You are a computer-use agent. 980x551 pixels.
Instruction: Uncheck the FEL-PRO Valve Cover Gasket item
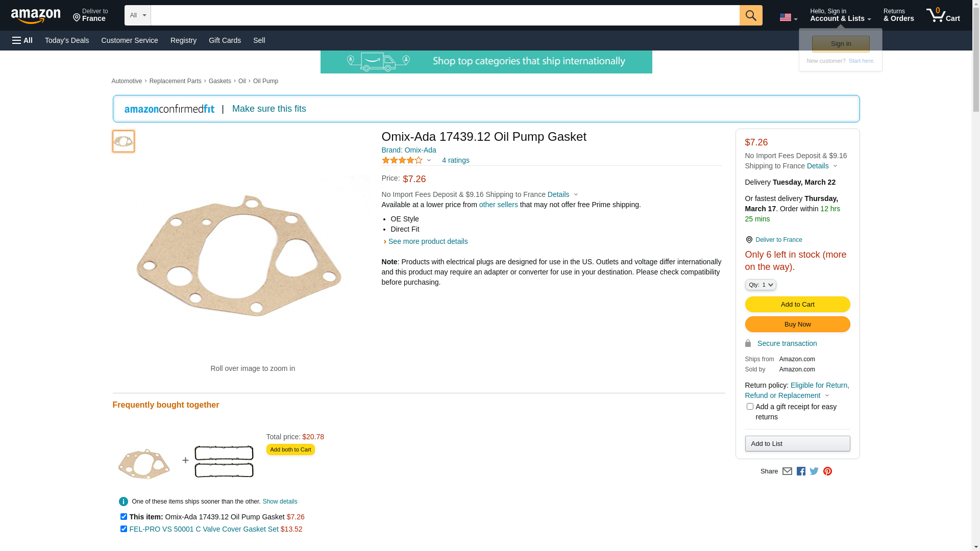click(124, 529)
